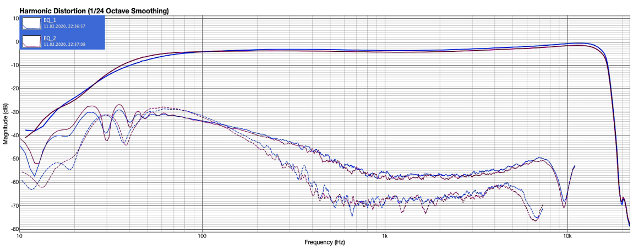Click the -80 magnitude tick label
The width and height of the screenshot is (644, 249).
tap(14, 229)
